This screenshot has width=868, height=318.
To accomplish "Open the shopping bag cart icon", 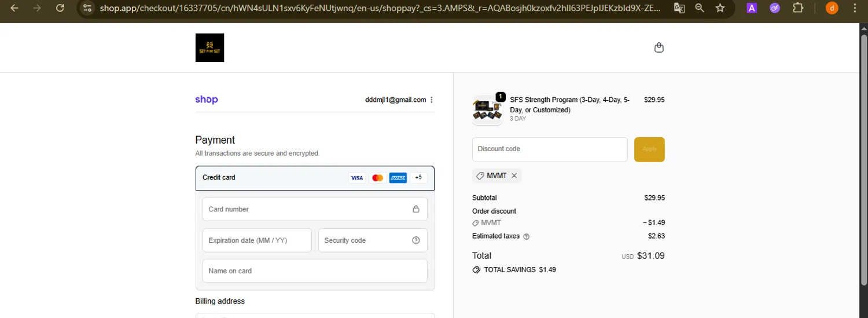I will click(659, 47).
